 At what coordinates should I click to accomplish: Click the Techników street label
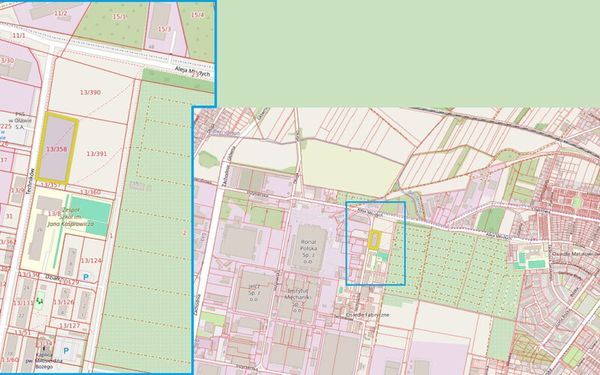tap(30, 181)
